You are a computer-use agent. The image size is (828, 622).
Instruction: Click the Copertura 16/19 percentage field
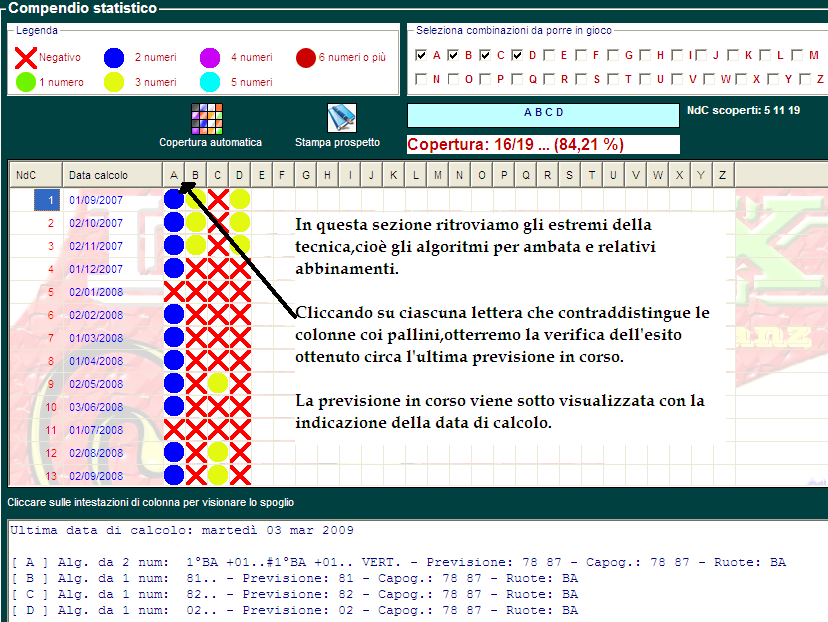[x=543, y=145]
